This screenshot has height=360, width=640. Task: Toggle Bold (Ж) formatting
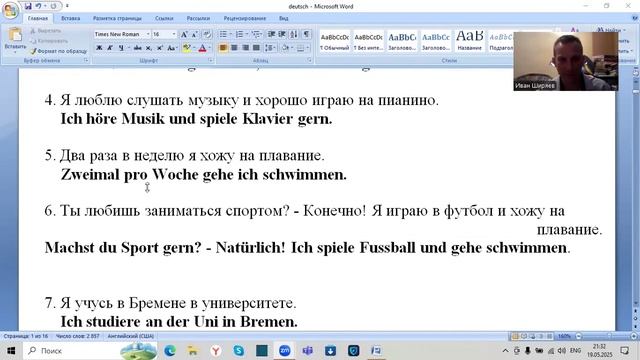click(99, 48)
